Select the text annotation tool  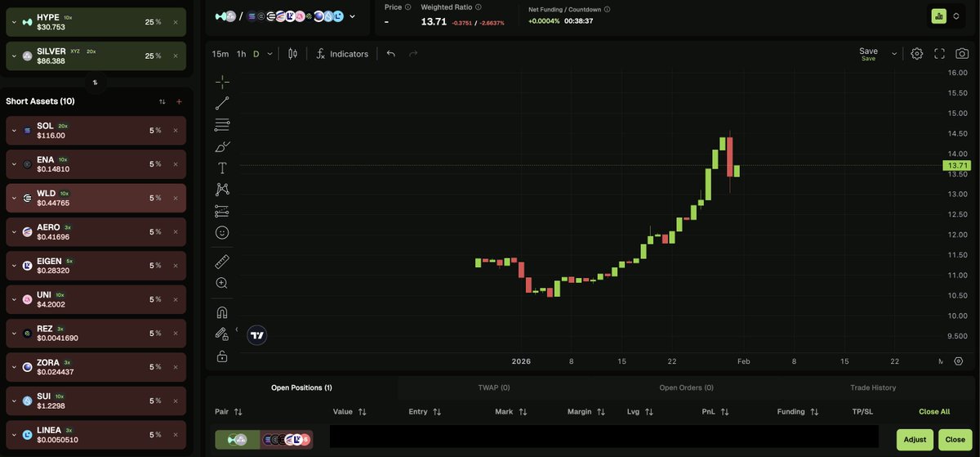[222, 168]
